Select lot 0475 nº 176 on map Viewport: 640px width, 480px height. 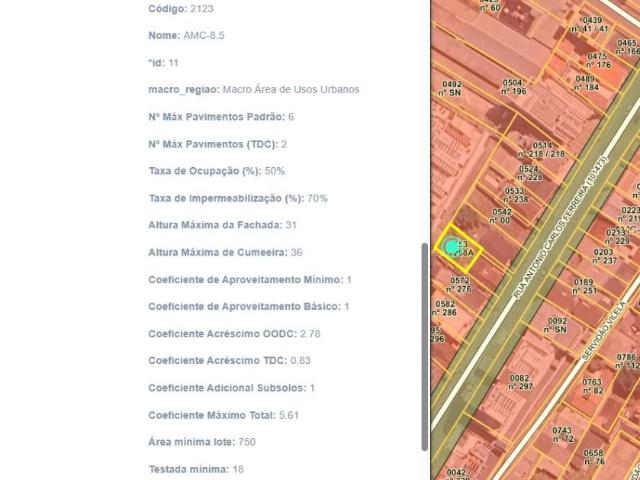click(x=599, y=60)
